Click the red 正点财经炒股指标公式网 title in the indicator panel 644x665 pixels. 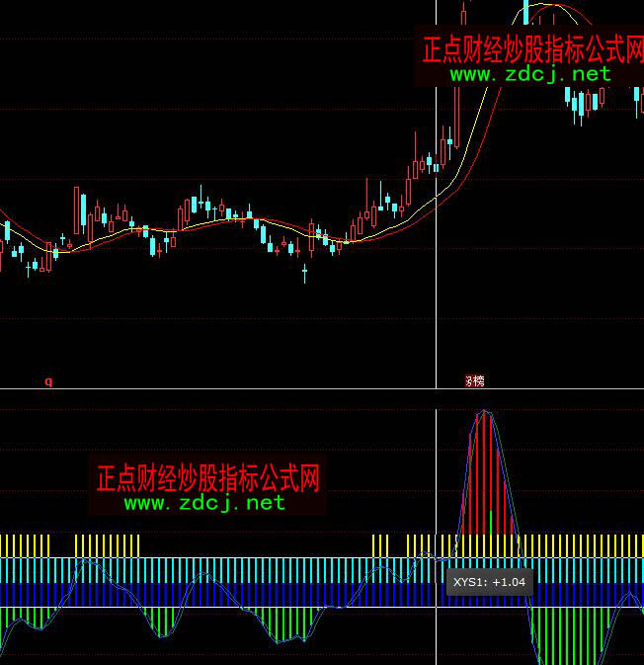coord(207,478)
